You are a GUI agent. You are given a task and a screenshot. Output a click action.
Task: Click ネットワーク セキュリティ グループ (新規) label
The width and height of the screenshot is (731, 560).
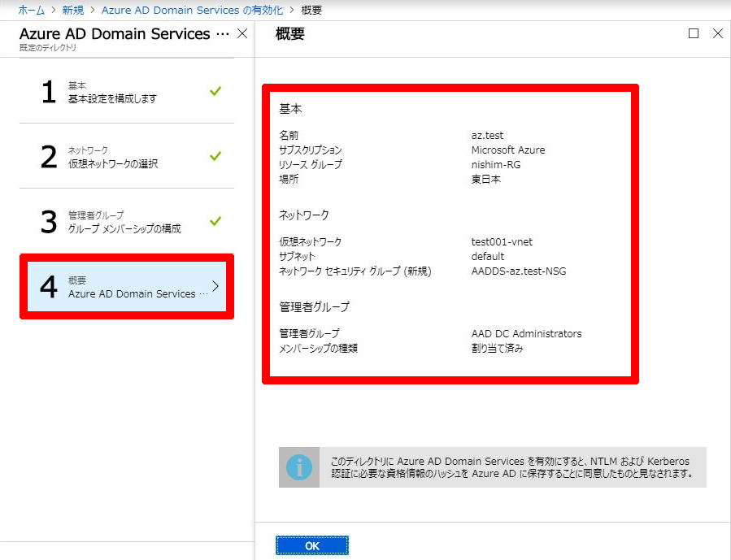click(355, 271)
